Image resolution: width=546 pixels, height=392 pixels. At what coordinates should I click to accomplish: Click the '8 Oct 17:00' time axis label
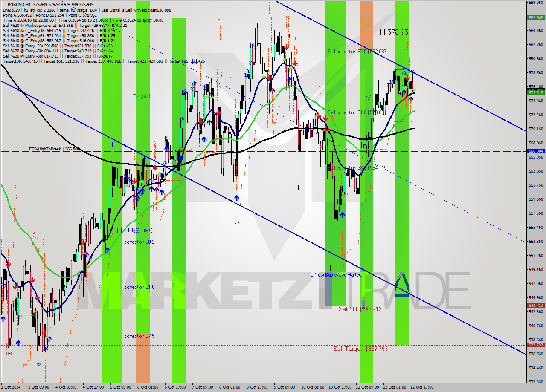(x=257, y=387)
